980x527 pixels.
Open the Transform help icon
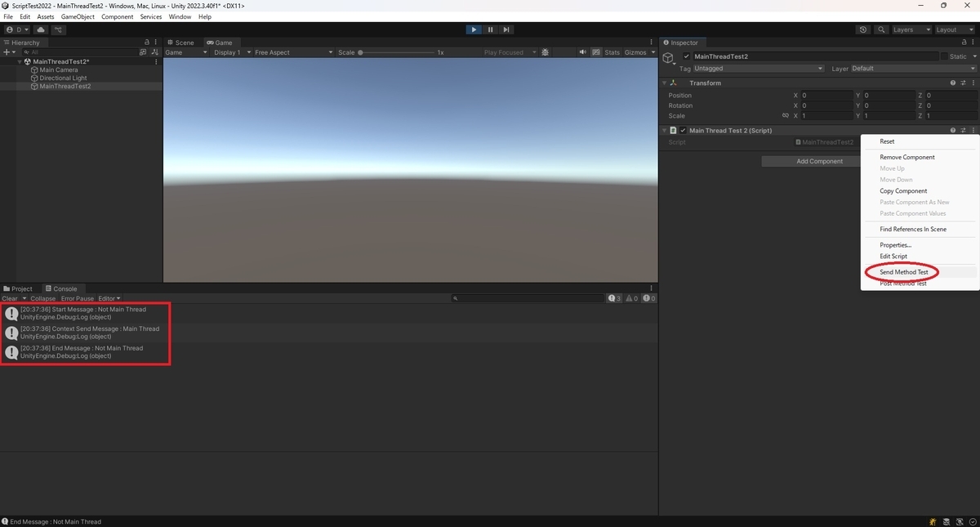[x=953, y=83]
